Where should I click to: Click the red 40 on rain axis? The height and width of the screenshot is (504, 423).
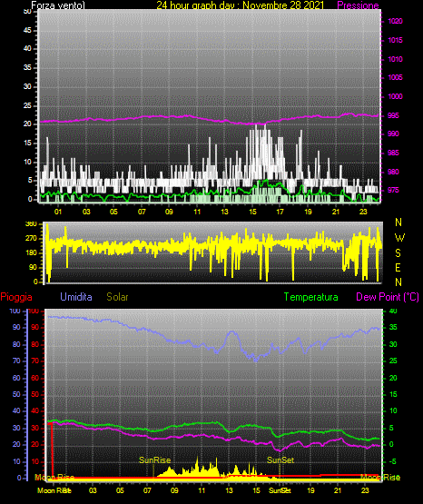(x=35, y=411)
